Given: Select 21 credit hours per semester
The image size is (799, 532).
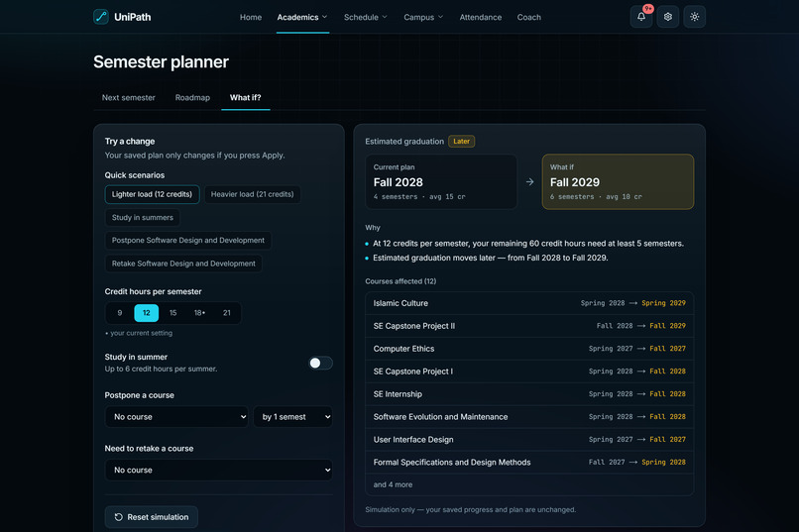Looking at the screenshot, I should tap(227, 313).
